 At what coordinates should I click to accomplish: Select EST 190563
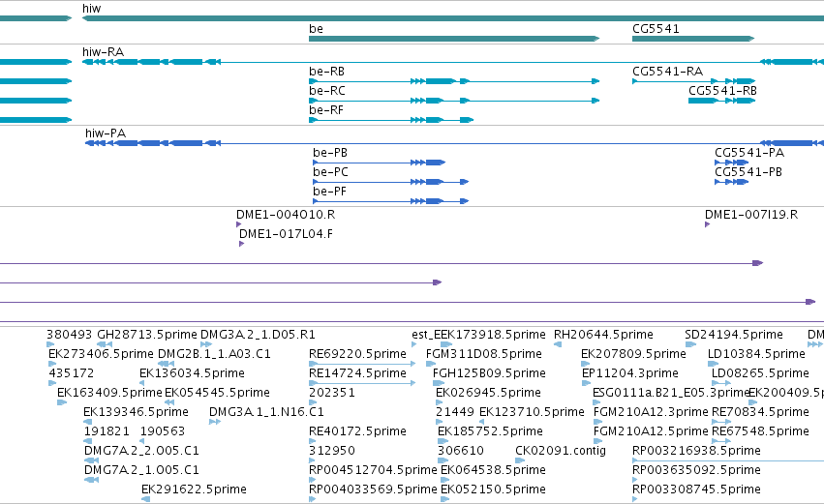point(142,441)
